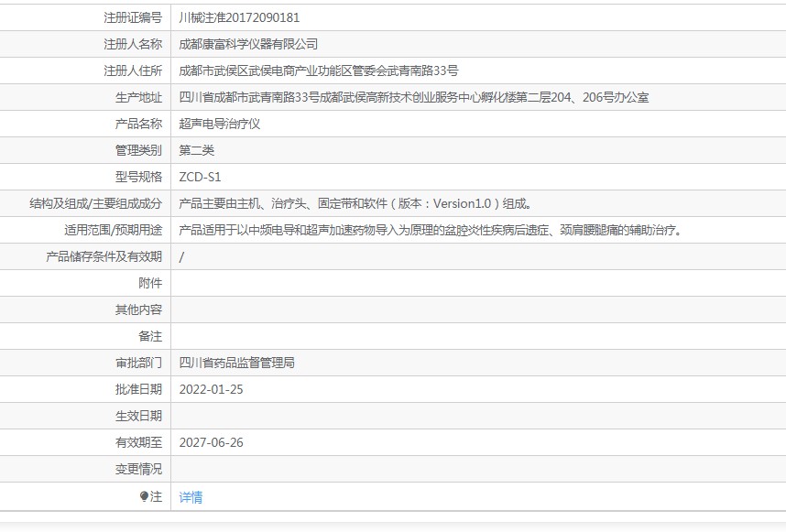This screenshot has height=532, width=786.
Task: Select approval date 2022-01-25
Action: point(211,389)
